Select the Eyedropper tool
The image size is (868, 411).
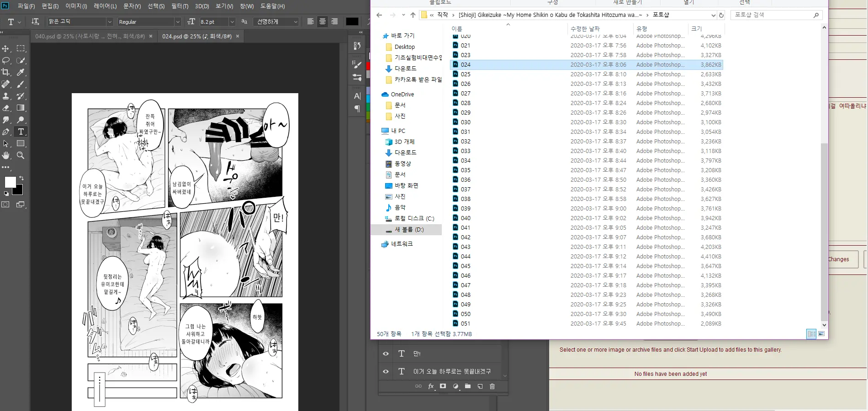21,72
